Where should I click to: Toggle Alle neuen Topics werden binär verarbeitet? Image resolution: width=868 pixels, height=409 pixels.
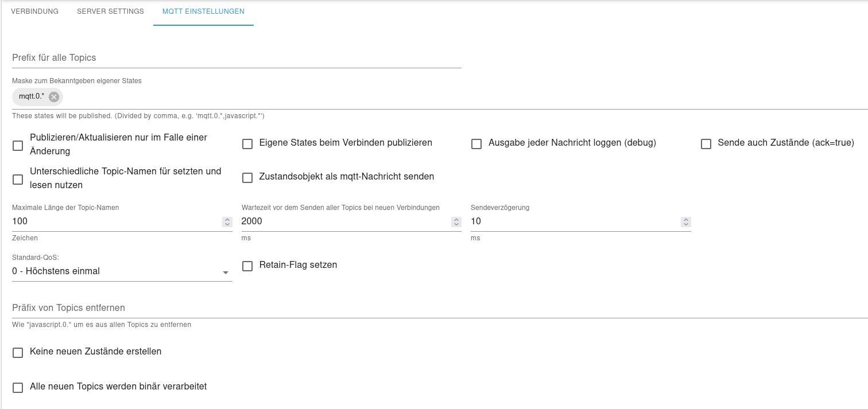click(18, 388)
